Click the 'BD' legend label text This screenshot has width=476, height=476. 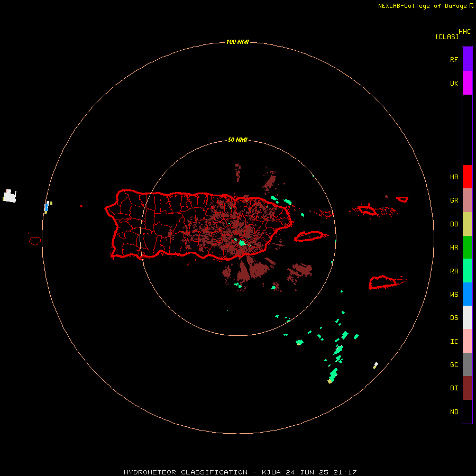pyautogui.click(x=454, y=224)
